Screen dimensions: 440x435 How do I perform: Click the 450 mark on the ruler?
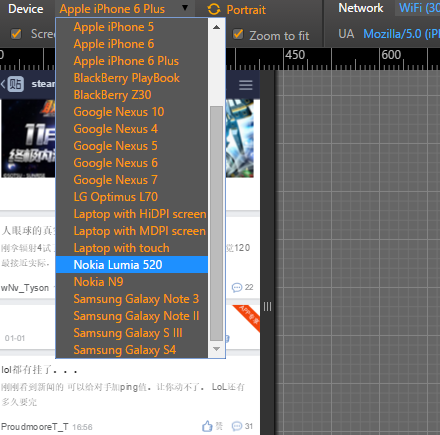point(295,55)
